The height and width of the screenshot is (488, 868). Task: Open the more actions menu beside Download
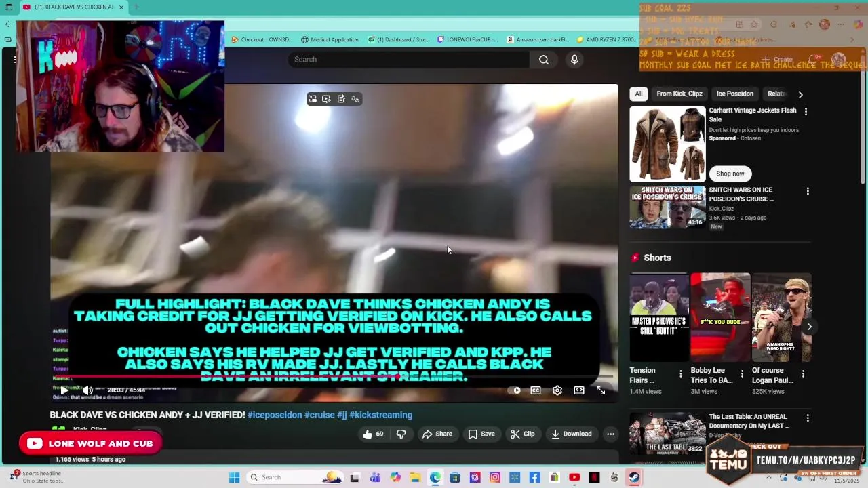click(x=610, y=434)
